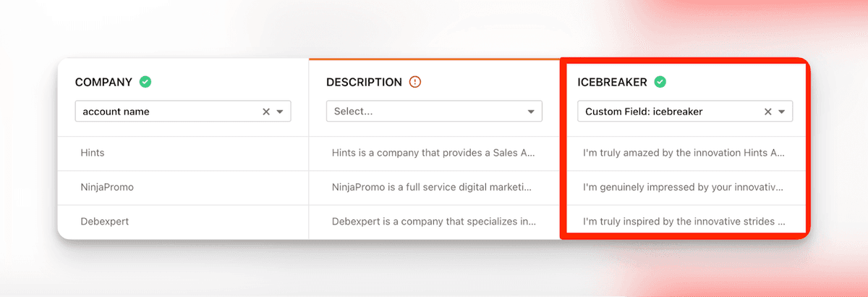Click the green checkmark beside ICEBREAKER
Image resolution: width=868 pixels, height=297 pixels.
[660, 82]
